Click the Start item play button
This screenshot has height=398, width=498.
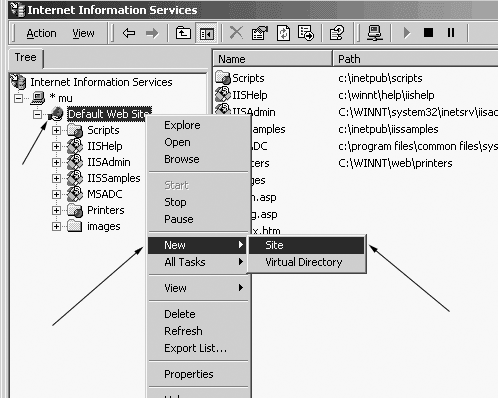click(x=407, y=33)
